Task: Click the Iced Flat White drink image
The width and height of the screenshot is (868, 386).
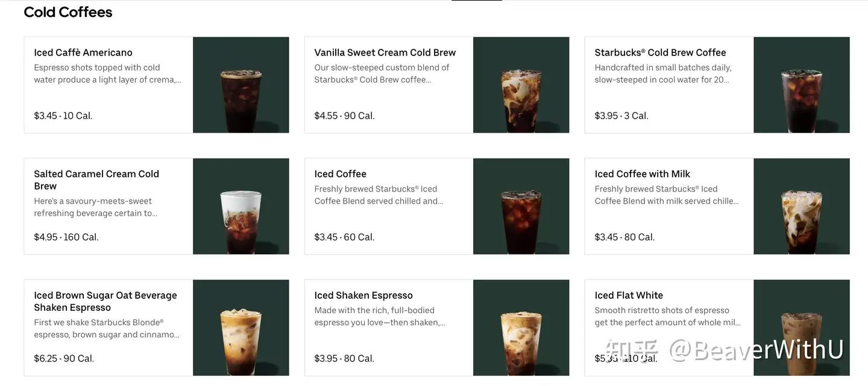Action: click(802, 328)
